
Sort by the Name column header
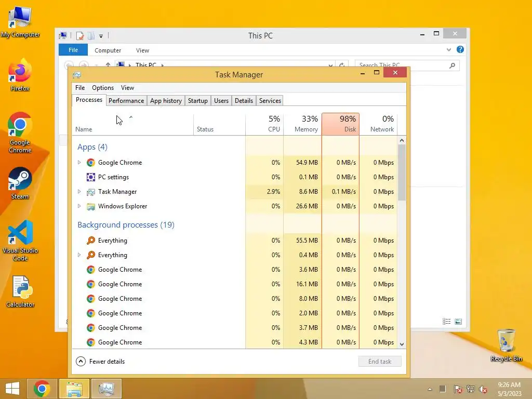[132, 124]
